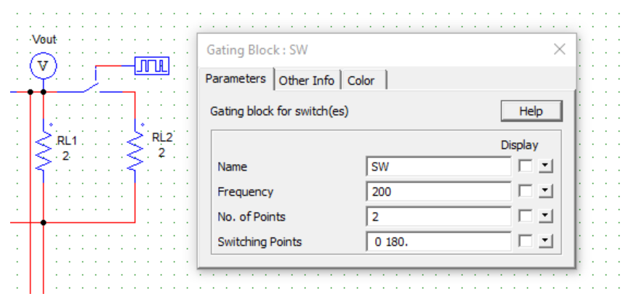Open display dropdown arrow for No. of Points
The width and height of the screenshot is (644, 307).
coord(545,216)
